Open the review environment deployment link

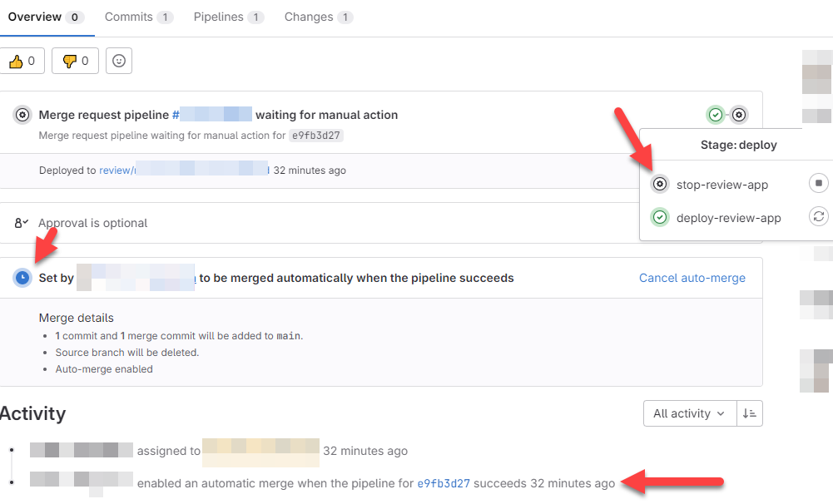pyautogui.click(x=185, y=170)
